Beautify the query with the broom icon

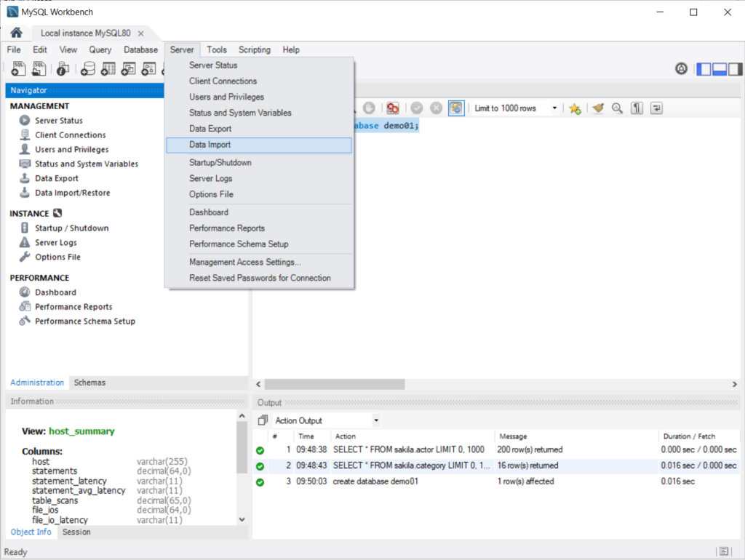[598, 108]
